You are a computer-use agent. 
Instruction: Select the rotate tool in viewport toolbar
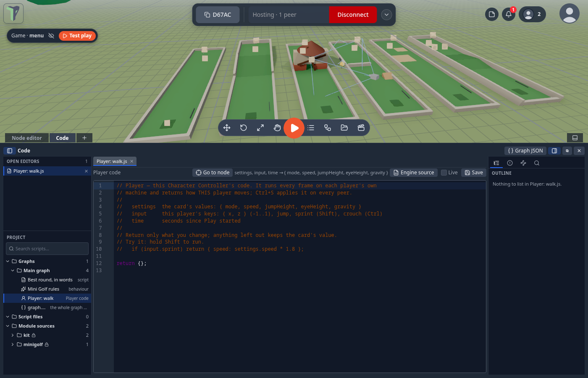[x=244, y=128]
